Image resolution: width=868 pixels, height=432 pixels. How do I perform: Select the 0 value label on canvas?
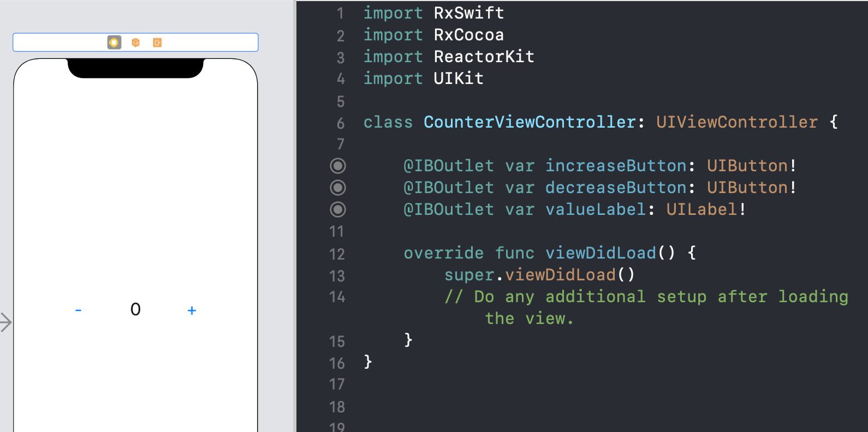coord(135,309)
